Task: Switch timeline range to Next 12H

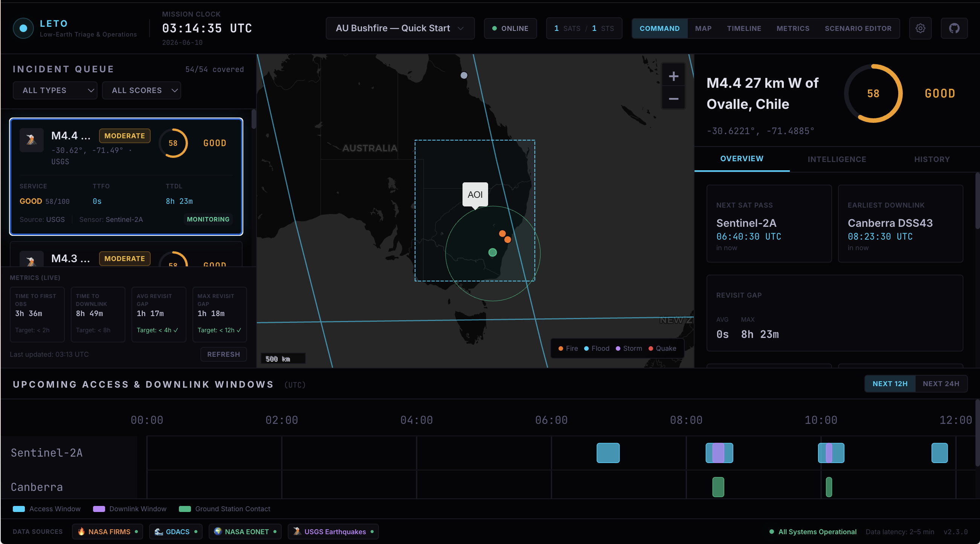Action: pos(890,384)
